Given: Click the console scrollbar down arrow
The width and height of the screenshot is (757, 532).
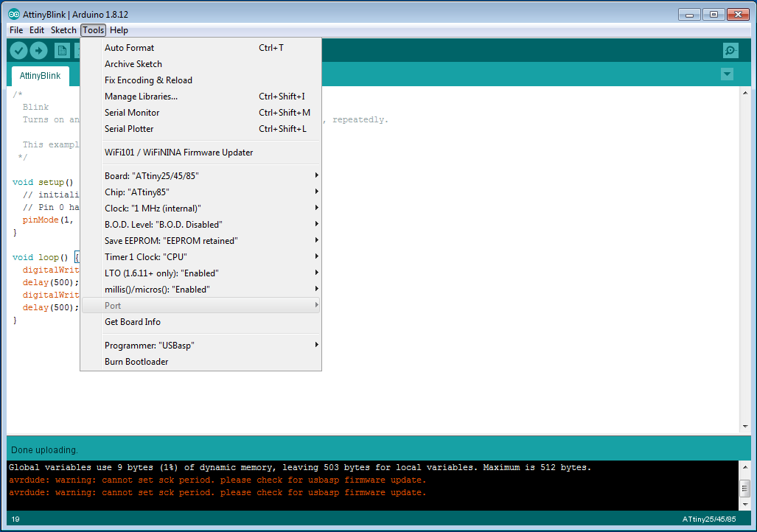Looking at the screenshot, I should click(x=745, y=505).
